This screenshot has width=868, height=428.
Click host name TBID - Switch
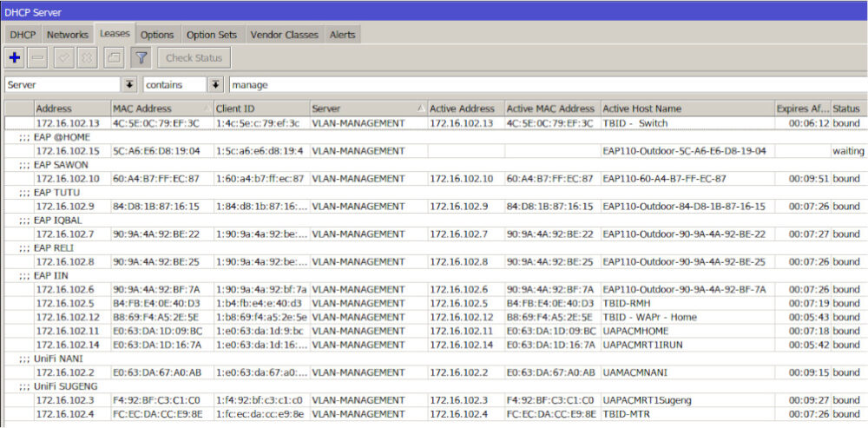click(x=635, y=123)
